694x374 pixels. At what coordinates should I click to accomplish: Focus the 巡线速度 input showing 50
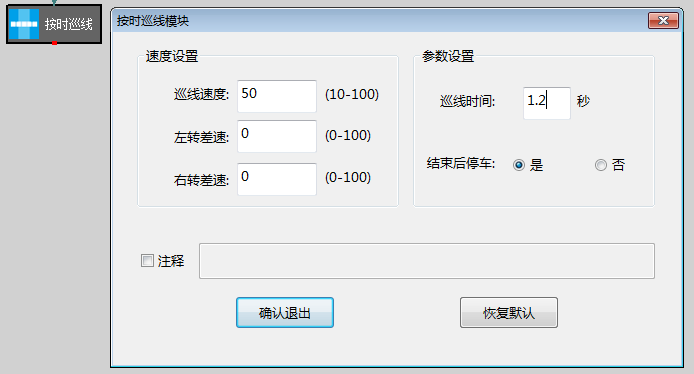coord(277,96)
